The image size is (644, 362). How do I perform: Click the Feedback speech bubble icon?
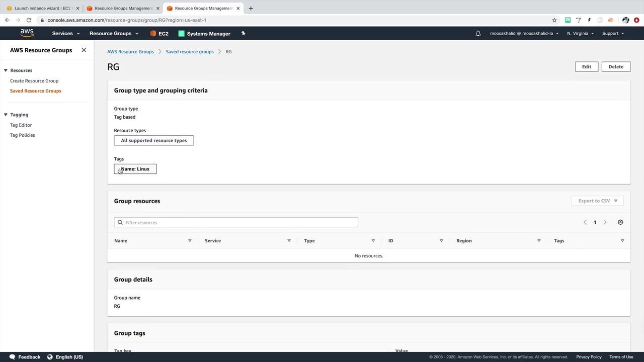click(12, 357)
